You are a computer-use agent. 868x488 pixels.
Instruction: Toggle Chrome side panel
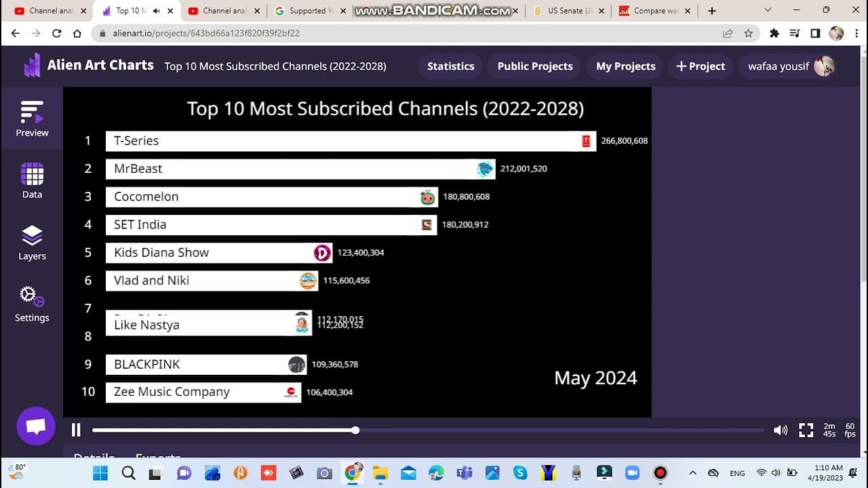tap(815, 33)
